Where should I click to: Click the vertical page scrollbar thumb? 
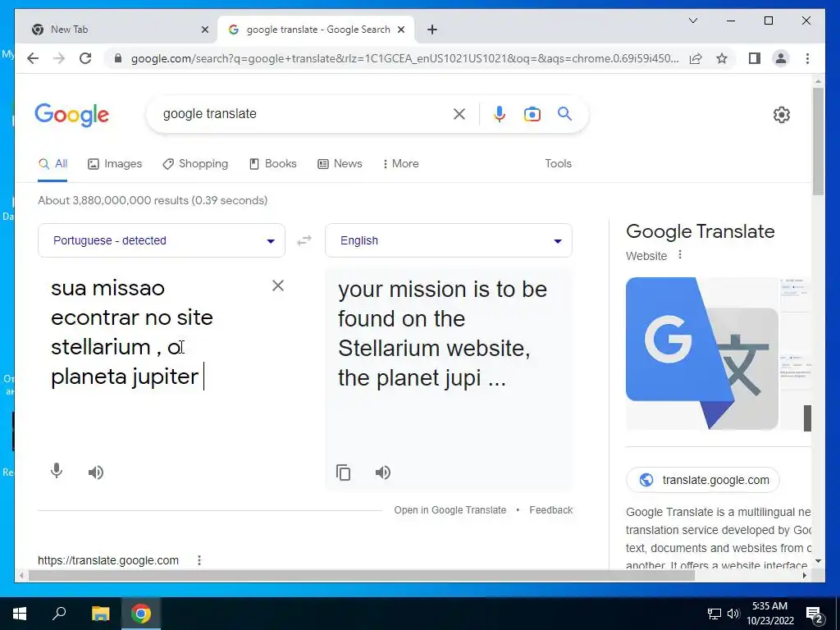(818, 141)
